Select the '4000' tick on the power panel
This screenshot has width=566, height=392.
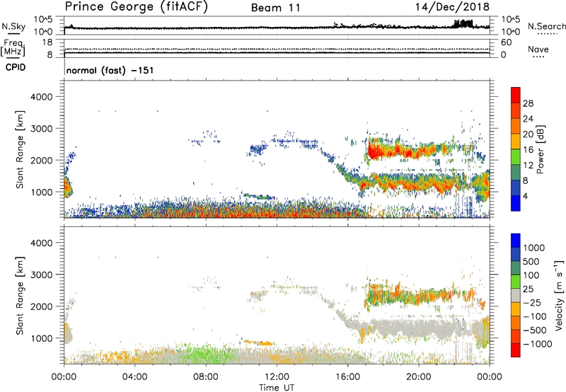(x=41, y=97)
